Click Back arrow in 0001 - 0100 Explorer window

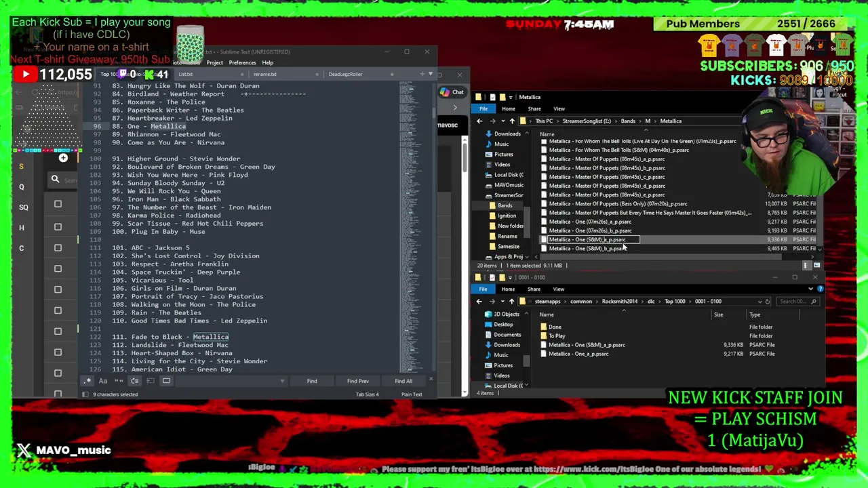click(479, 301)
